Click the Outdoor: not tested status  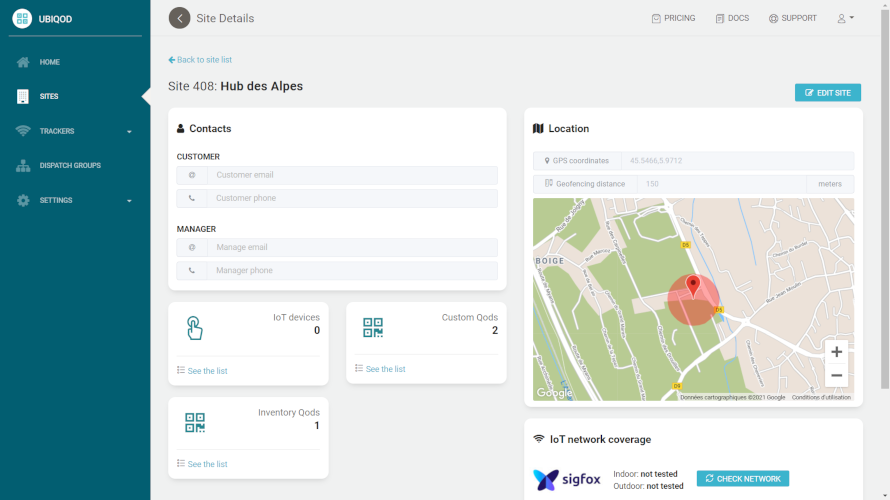(x=648, y=486)
